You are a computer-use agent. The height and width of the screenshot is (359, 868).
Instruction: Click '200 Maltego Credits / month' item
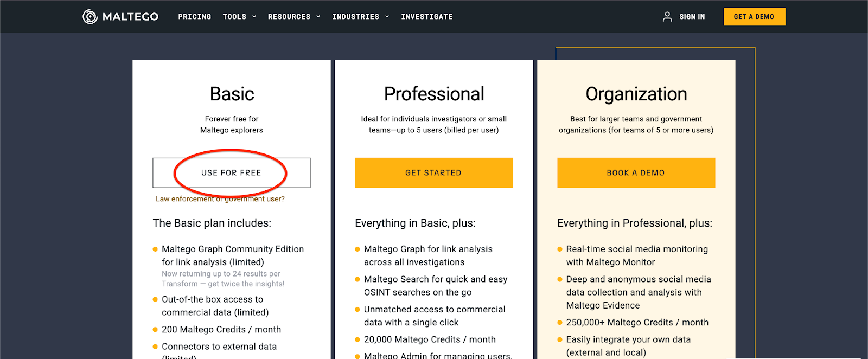(221, 329)
